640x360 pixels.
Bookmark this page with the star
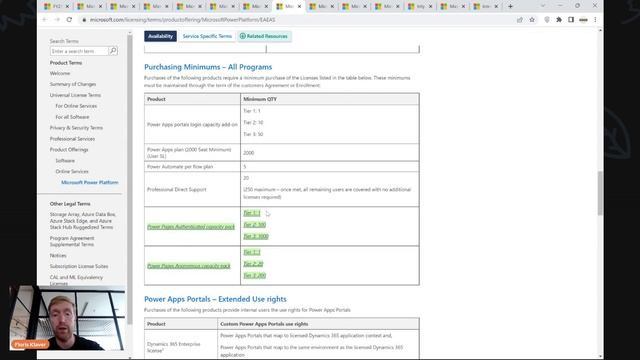point(532,20)
